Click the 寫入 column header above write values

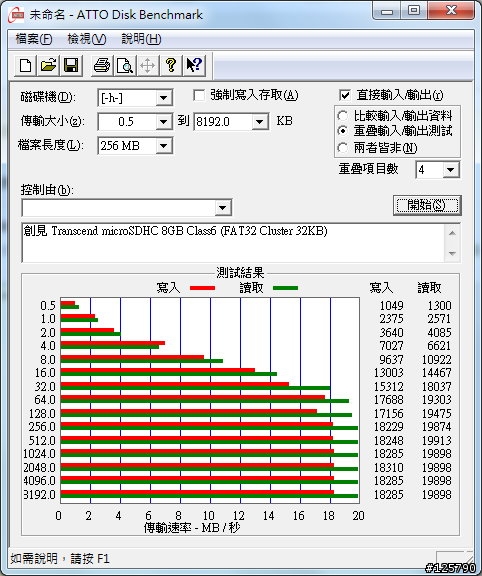381,288
